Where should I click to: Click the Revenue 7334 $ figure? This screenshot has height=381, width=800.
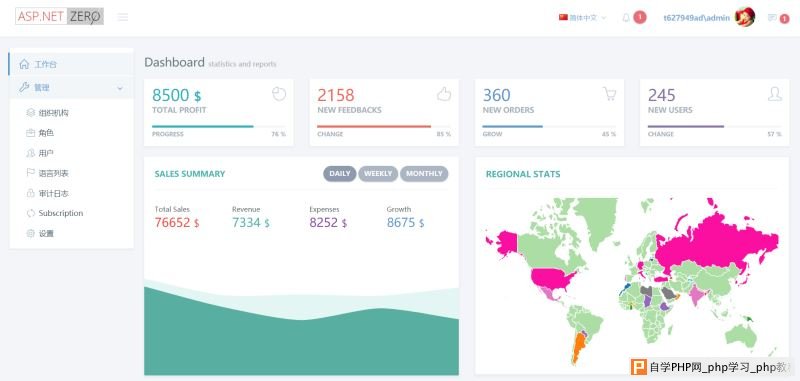[x=251, y=223]
